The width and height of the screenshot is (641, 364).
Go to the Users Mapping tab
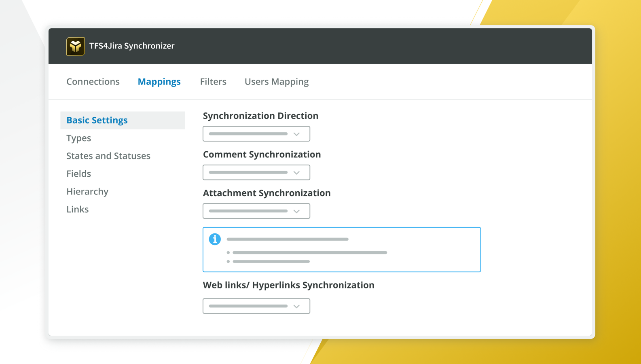pyautogui.click(x=277, y=82)
